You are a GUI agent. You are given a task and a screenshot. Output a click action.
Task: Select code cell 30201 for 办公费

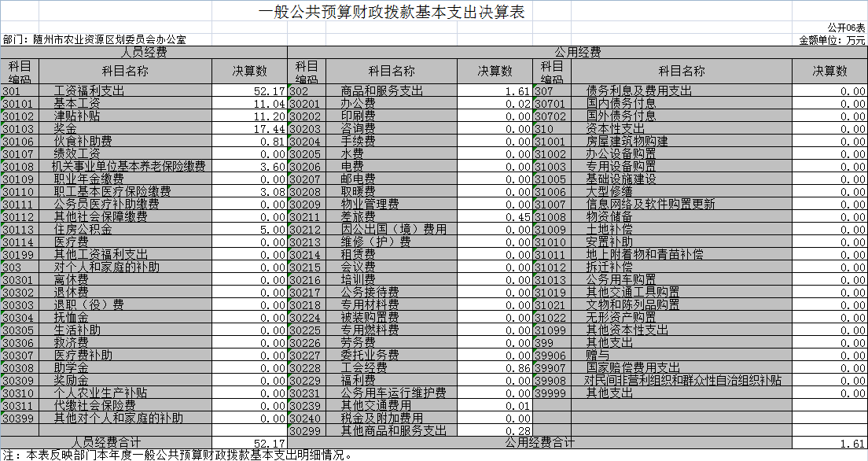[x=305, y=104]
